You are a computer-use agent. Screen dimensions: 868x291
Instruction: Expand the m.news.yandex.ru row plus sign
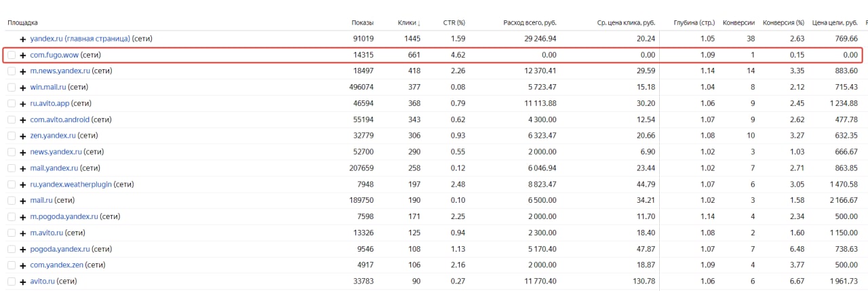(23, 71)
